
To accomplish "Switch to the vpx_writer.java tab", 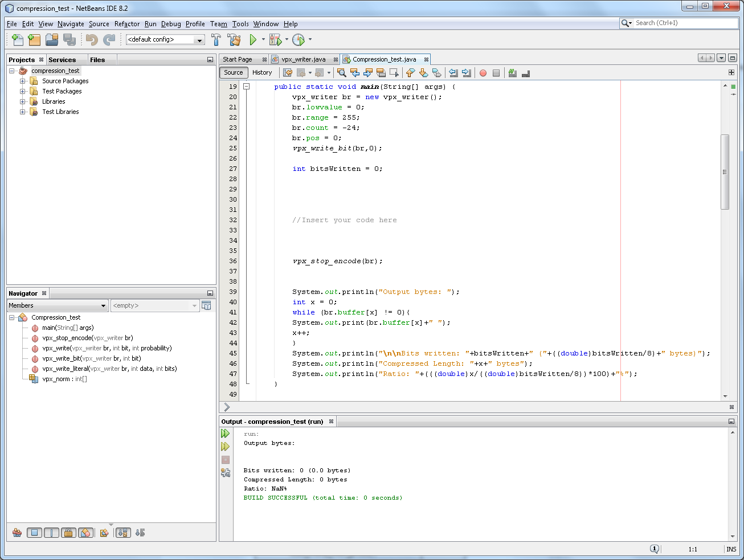I will (x=303, y=59).
